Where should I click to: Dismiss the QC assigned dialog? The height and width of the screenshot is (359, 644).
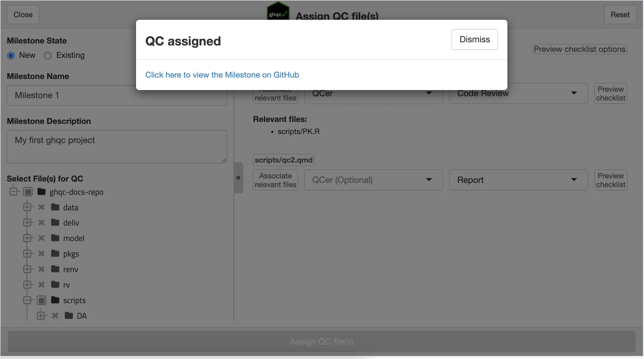tap(474, 40)
